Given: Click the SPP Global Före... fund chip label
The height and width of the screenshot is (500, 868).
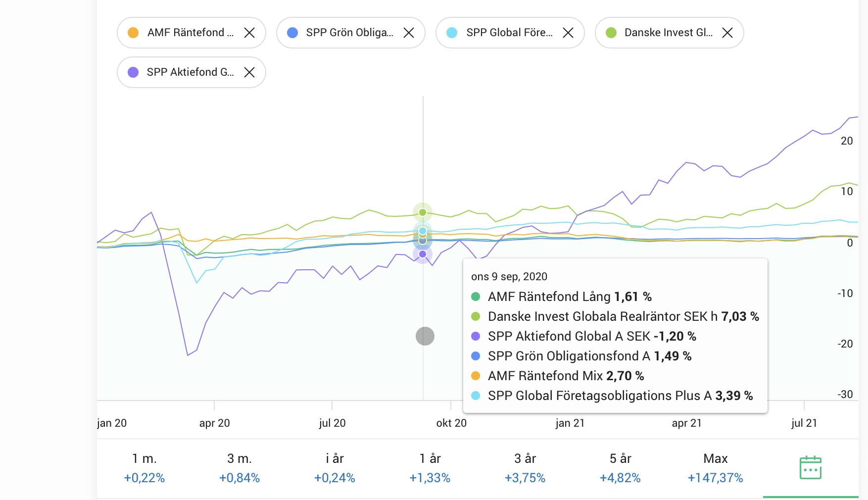Looking at the screenshot, I should pos(509,33).
